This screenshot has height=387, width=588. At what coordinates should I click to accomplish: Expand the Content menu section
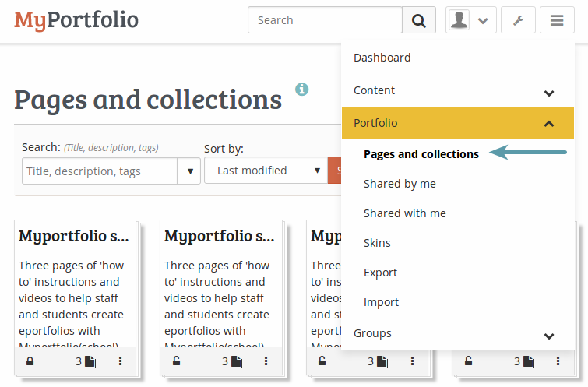point(458,90)
